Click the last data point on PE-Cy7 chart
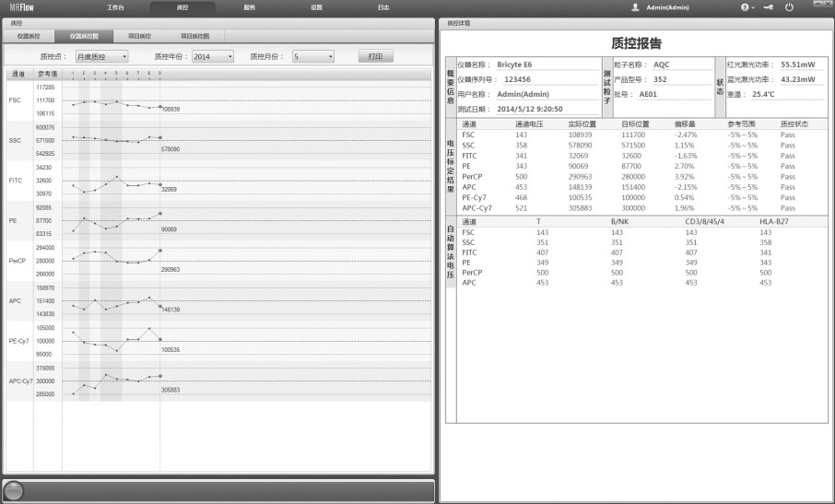835x504 pixels. (159, 340)
